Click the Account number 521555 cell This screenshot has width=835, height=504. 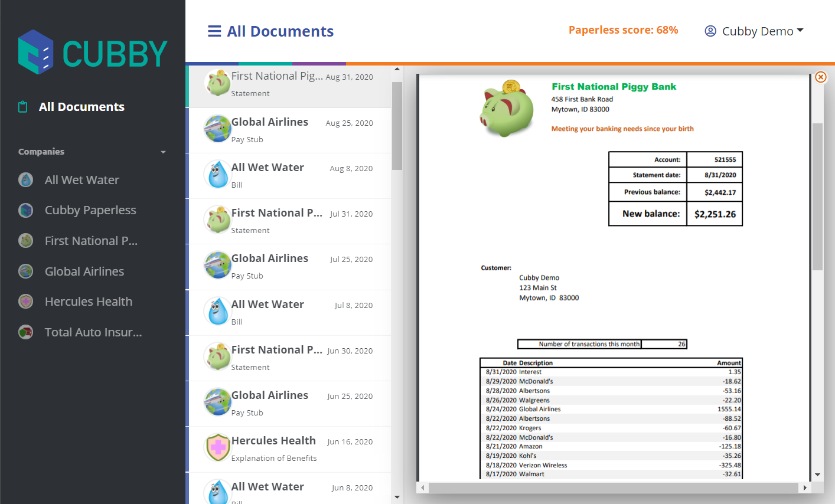pyautogui.click(x=715, y=160)
